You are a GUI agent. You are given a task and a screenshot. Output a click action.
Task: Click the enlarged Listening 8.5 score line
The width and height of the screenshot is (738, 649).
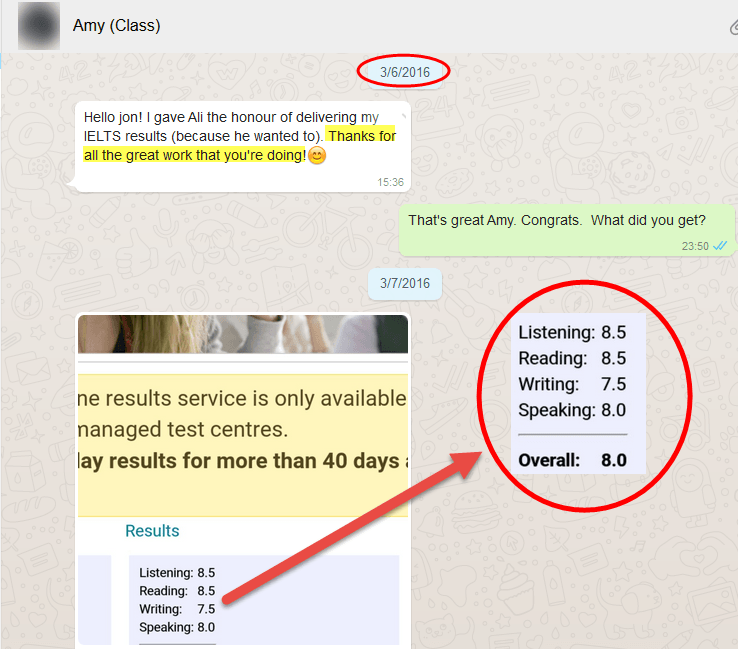[x=572, y=332]
